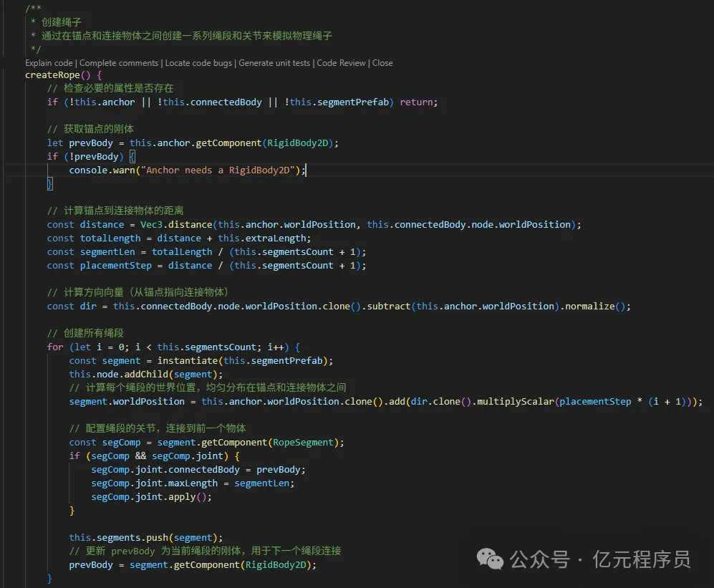Click Close in the code lens bar
Image resolution: width=714 pixels, height=588 pixels.
[x=382, y=63]
